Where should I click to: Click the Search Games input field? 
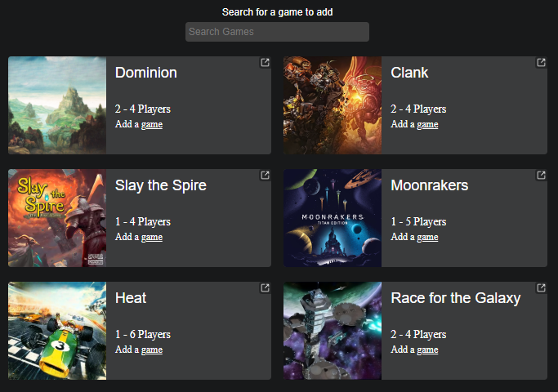coord(277,32)
